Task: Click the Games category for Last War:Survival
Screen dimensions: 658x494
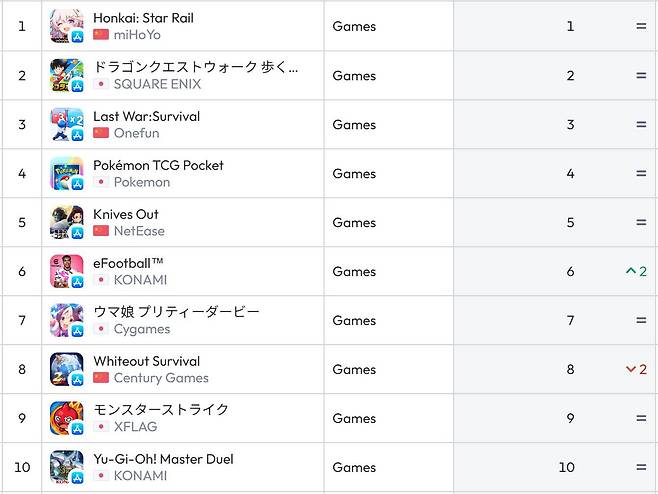Action: pos(354,125)
